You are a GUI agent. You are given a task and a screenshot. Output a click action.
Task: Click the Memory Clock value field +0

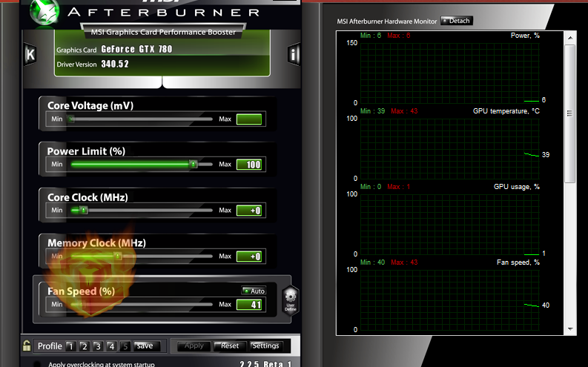(249, 257)
